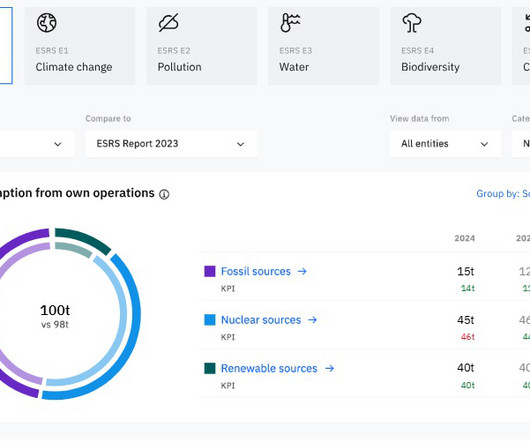This screenshot has width=530, height=443.
Task: Click blue Nuclear sources color swatch
Action: coord(210,320)
